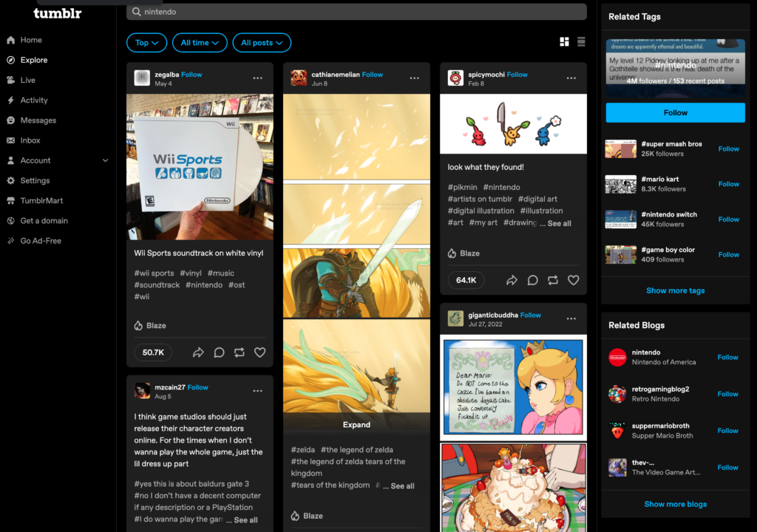Switch to masonry grid layout view
Viewport: 757px width, 532px height.
point(563,42)
